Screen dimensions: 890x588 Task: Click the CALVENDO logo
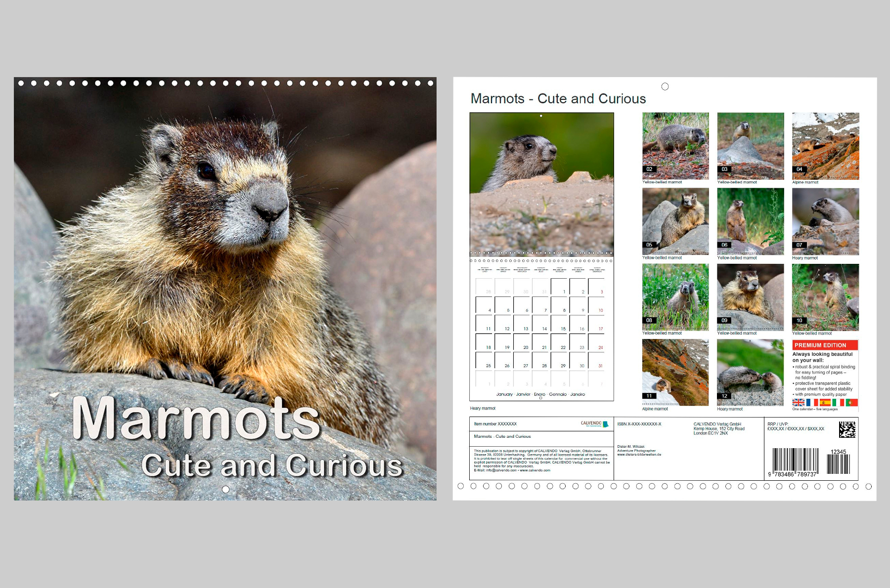(594, 424)
